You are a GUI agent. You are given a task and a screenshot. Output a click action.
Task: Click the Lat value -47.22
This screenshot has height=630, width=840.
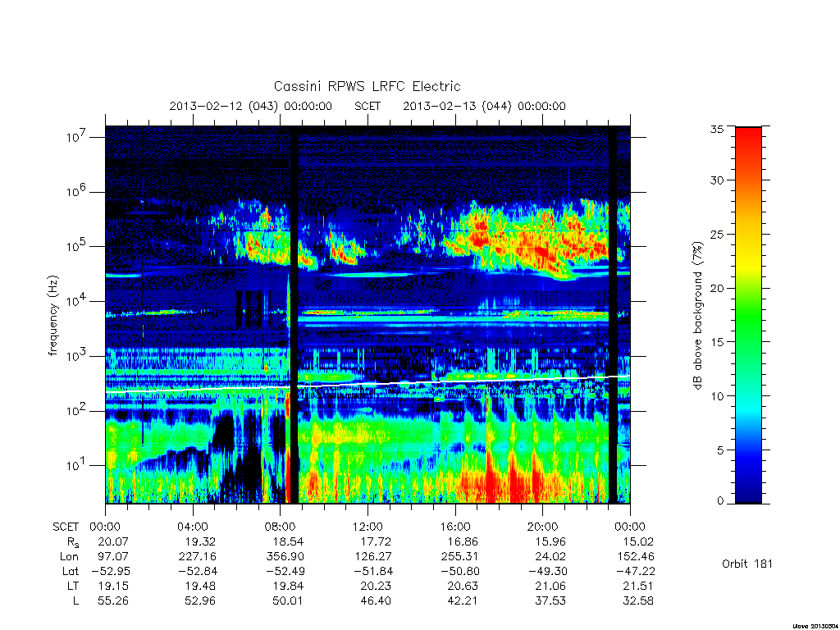coord(634,571)
